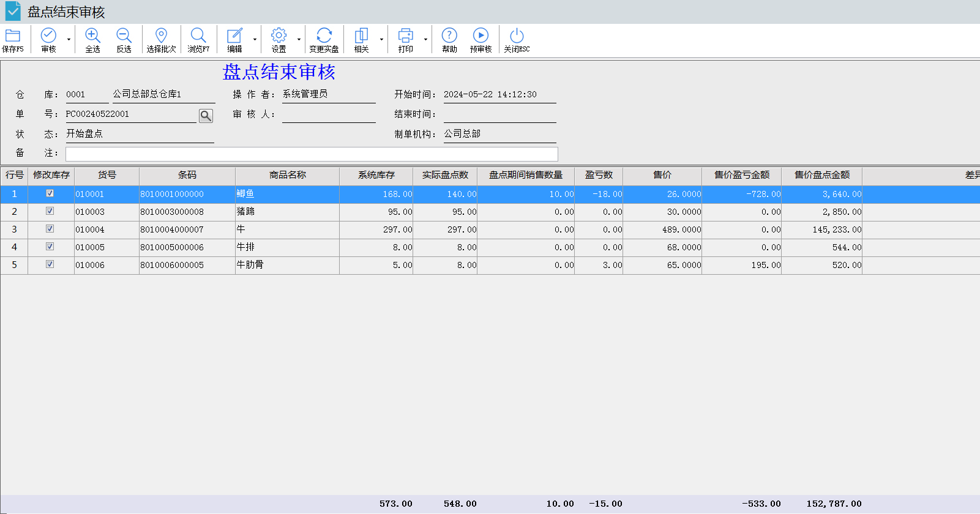
Task: Open dropdown arrow beside 设置
Action: click(x=299, y=40)
